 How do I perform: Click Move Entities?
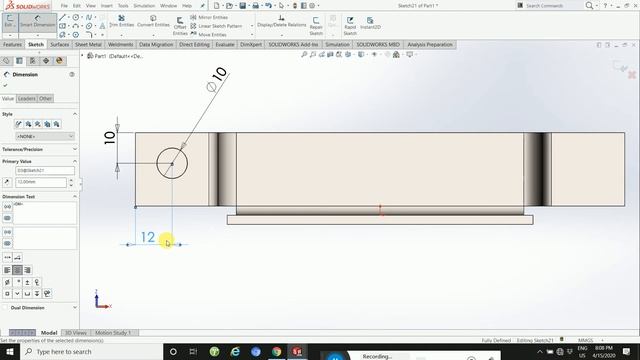208,35
